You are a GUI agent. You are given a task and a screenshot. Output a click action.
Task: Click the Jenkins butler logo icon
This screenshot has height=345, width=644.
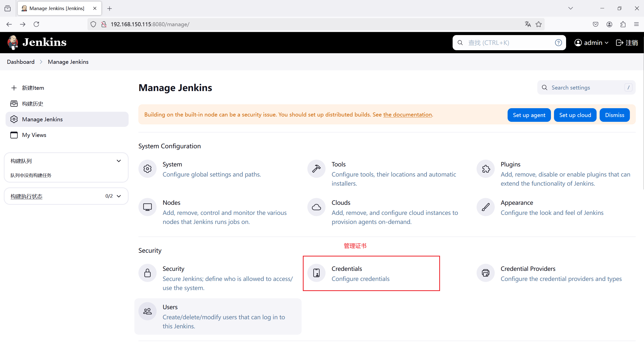pos(13,42)
